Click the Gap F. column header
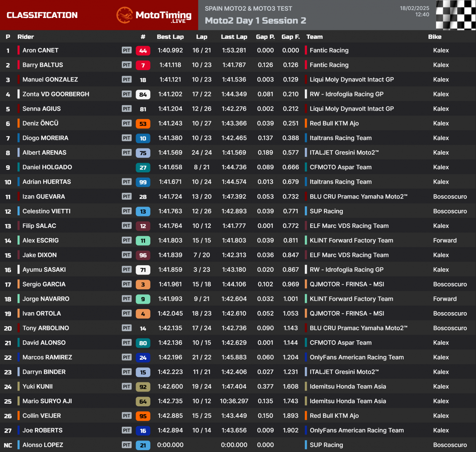The height and width of the screenshot is (452, 476). (291, 37)
